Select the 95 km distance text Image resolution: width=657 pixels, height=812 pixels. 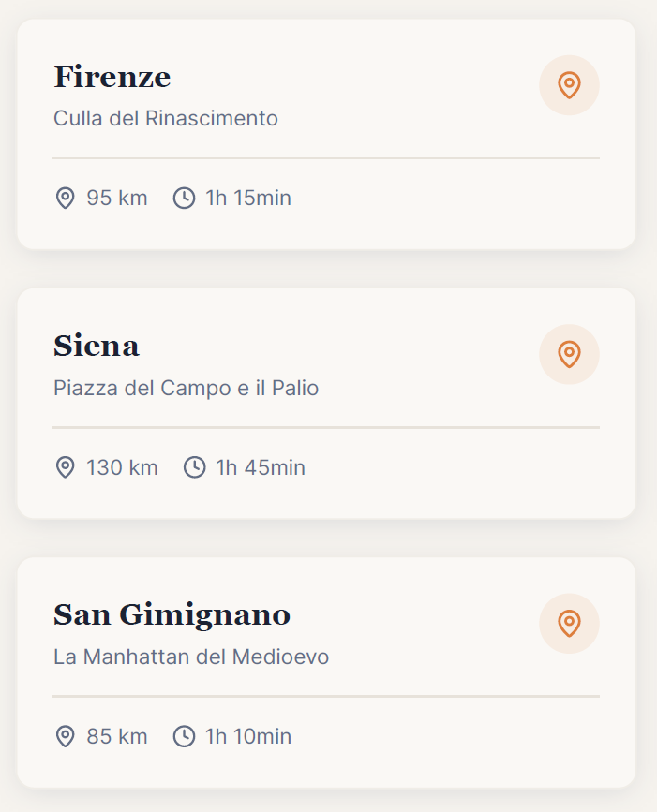(x=117, y=198)
